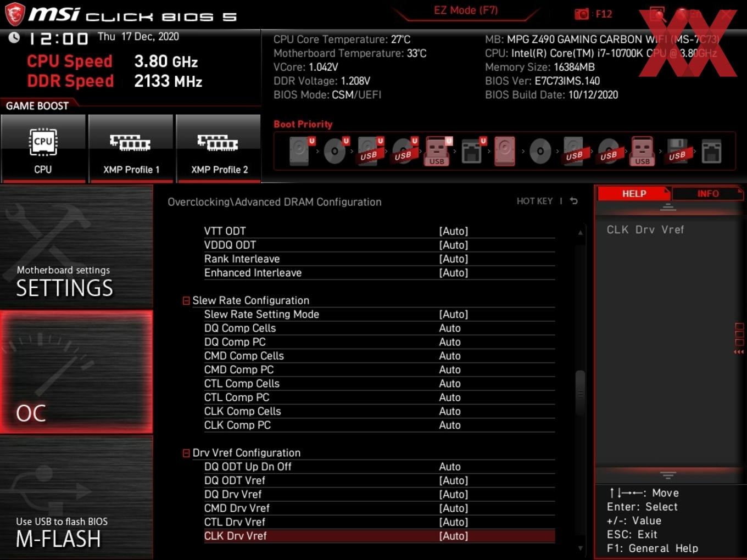Click the settings list scroll up arrow
Image resolution: width=747 pixels, height=560 pixels.
tap(580, 233)
